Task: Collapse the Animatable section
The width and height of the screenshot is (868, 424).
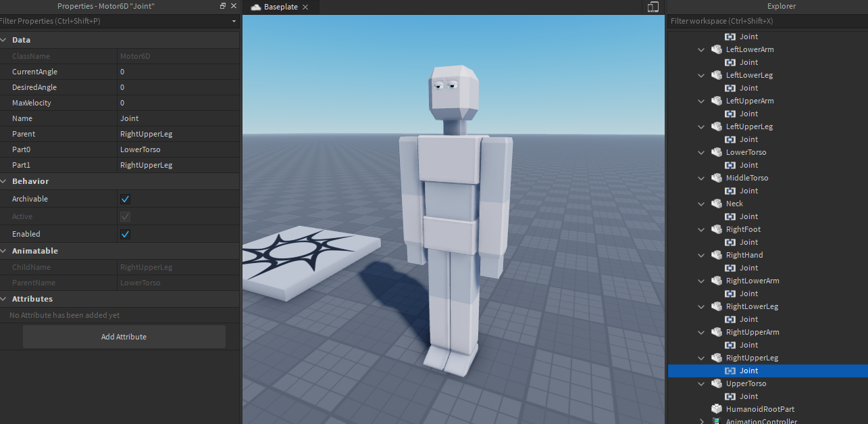Action: (4, 251)
